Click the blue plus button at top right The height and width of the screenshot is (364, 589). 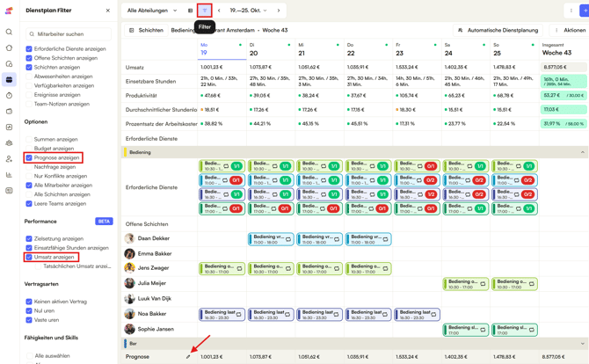coord(585,11)
